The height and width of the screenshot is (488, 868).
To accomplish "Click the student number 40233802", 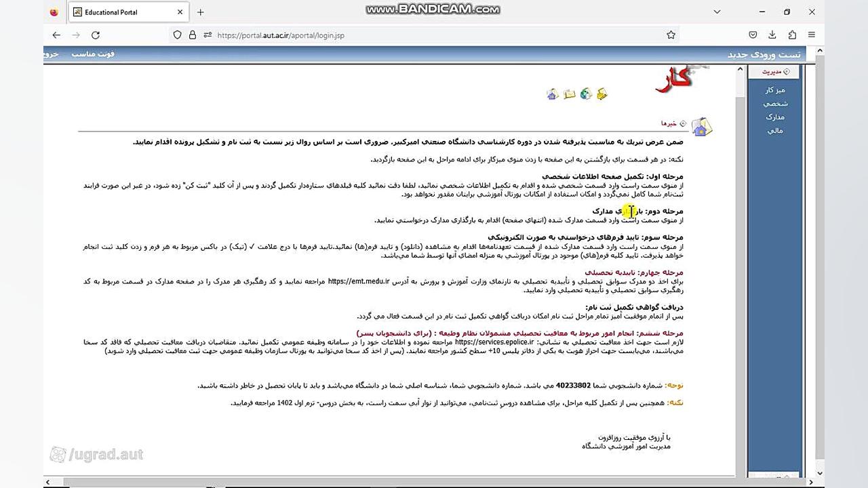I will coord(574,386).
